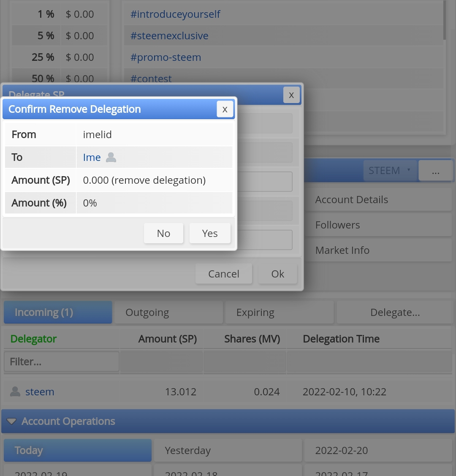The height and width of the screenshot is (476, 456).
Task: Select the Today operations tab
Action: (x=78, y=450)
